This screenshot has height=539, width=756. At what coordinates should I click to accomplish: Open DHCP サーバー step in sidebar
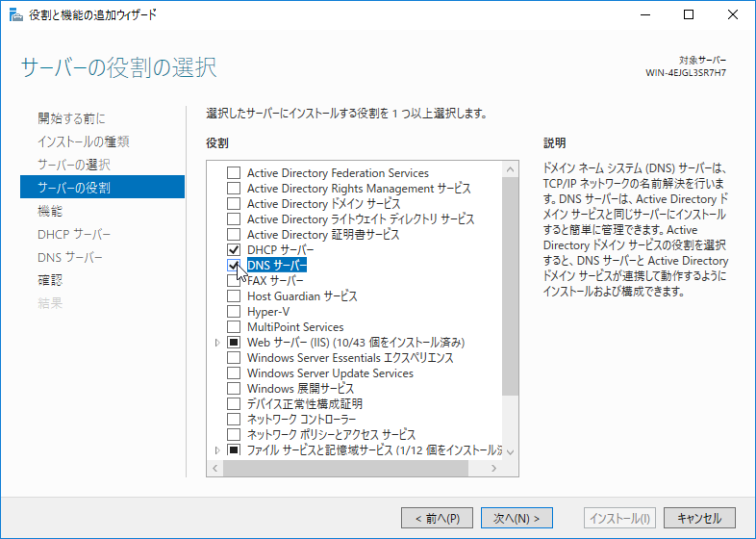tap(74, 234)
